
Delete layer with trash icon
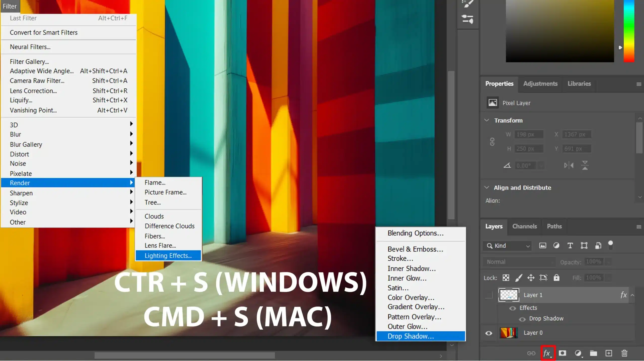tap(624, 353)
